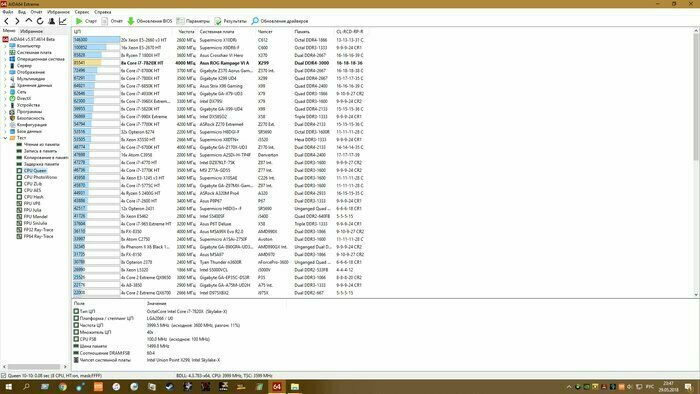Sort by the Частота column header
The image size is (700, 394).
click(x=186, y=32)
